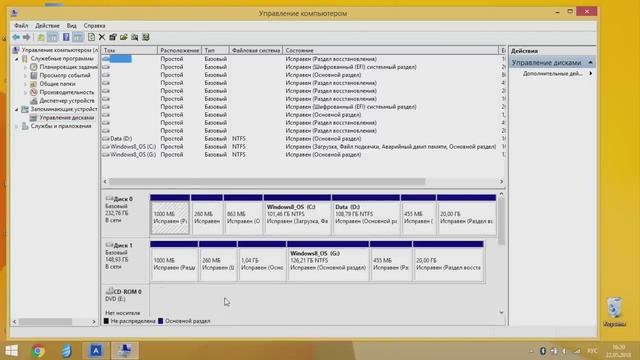
Task: Expand the Производительность node
Action: (x=25, y=92)
